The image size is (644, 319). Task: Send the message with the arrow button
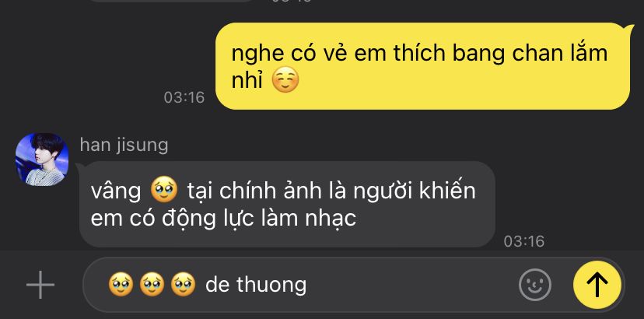[x=597, y=285]
